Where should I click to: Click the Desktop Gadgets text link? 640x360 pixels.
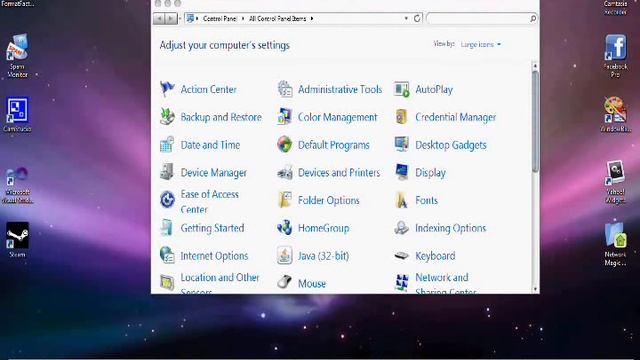451,145
